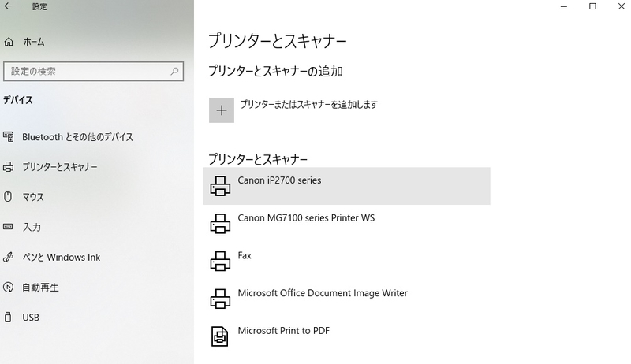631x364 pixels.
Task: Minimize the 設定 window
Action: [564, 6]
